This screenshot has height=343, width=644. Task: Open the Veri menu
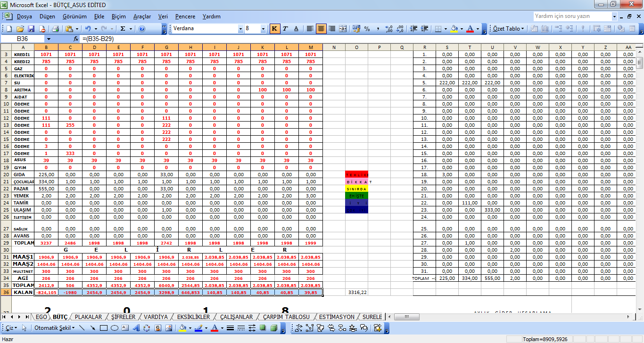[x=164, y=16]
